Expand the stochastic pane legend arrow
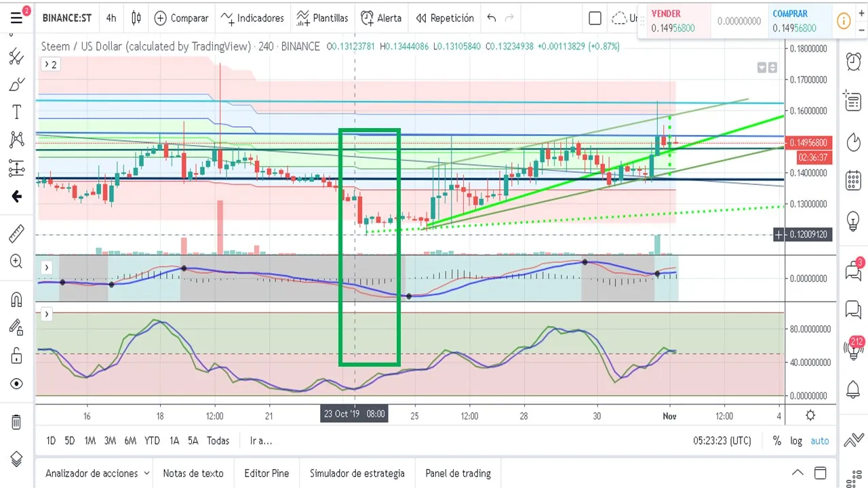The height and width of the screenshot is (488, 868). coord(47,314)
